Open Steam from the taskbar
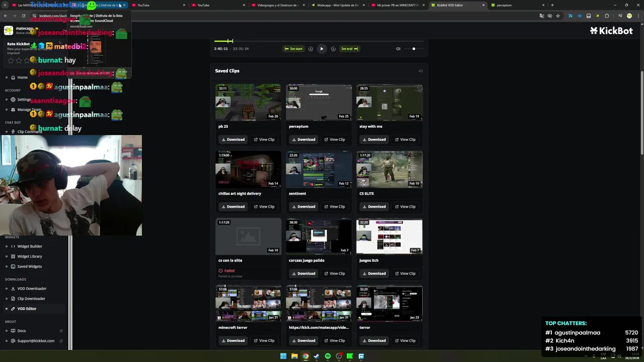Image resolution: width=644 pixels, height=362 pixels. coord(316,356)
